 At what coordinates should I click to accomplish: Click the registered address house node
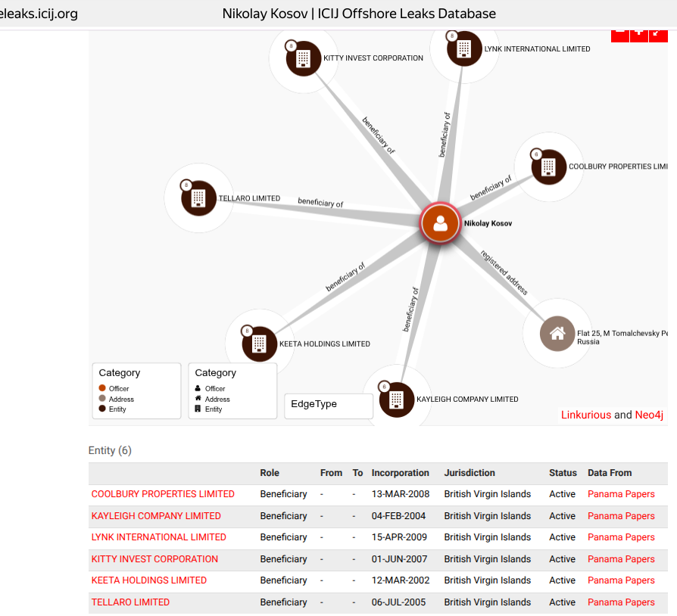(x=557, y=334)
